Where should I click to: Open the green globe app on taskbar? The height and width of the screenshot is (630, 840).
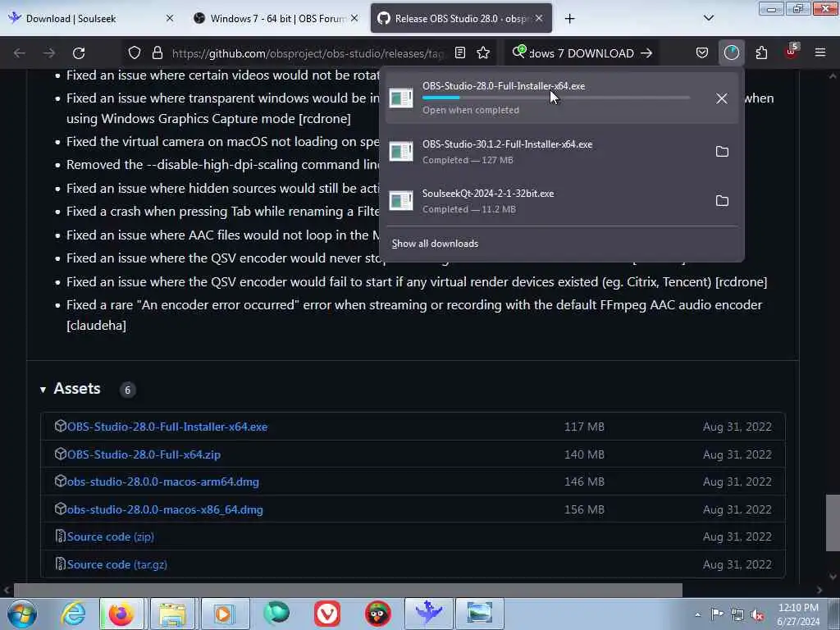276,614
